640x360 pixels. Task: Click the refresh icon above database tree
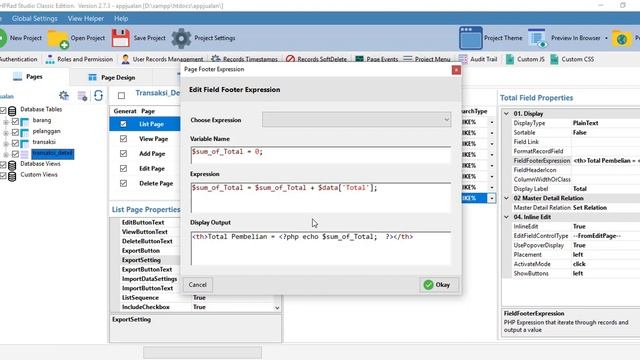pyautogui.click(x=98, y=96)
